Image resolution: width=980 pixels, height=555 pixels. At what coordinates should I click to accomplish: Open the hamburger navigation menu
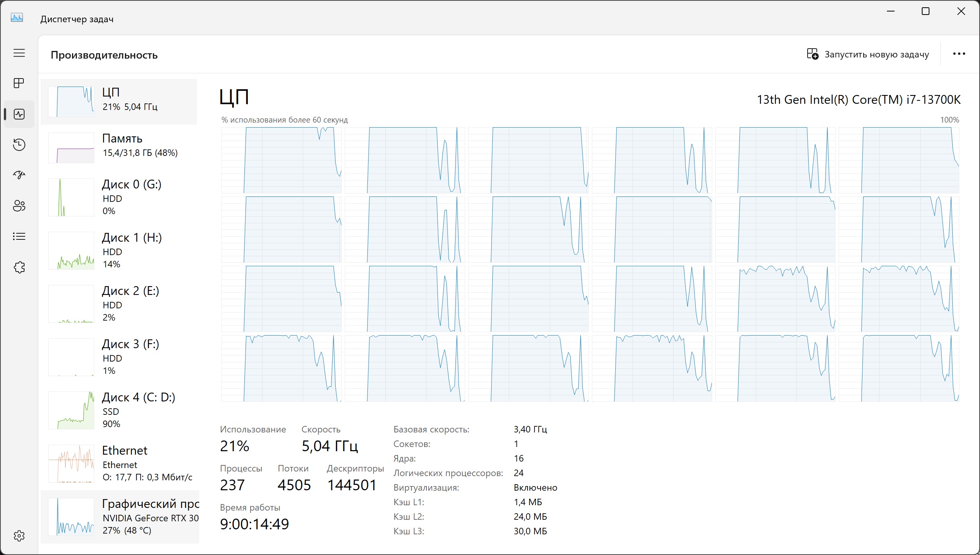(19, 53)
